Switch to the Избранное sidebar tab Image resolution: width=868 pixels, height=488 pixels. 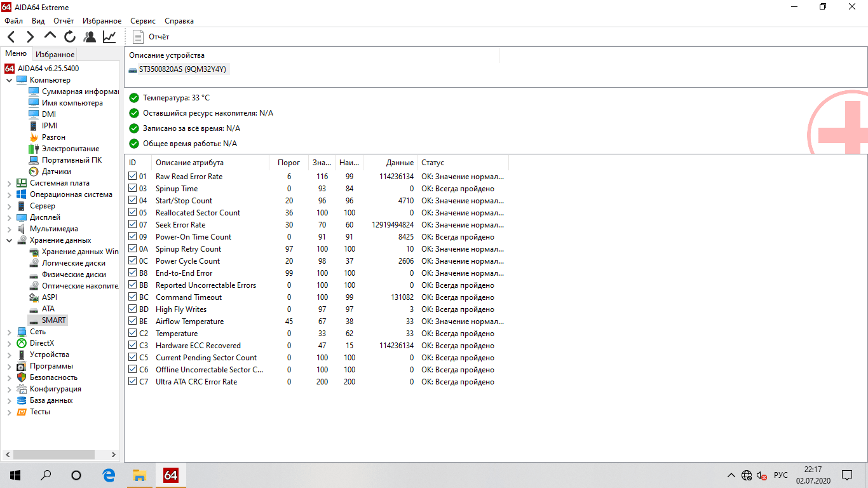point(55,55)
